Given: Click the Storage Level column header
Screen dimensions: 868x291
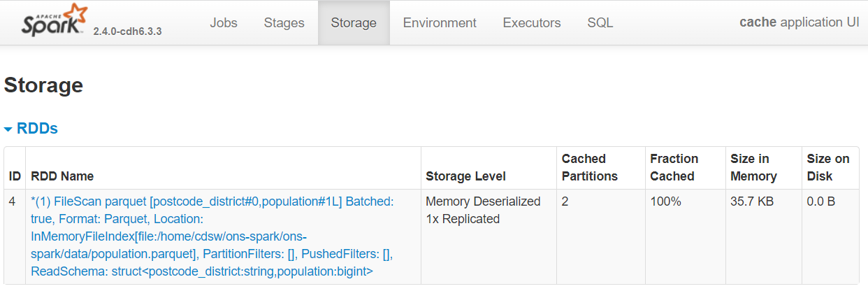Looking at the screenshot, I should pos(465,176).
